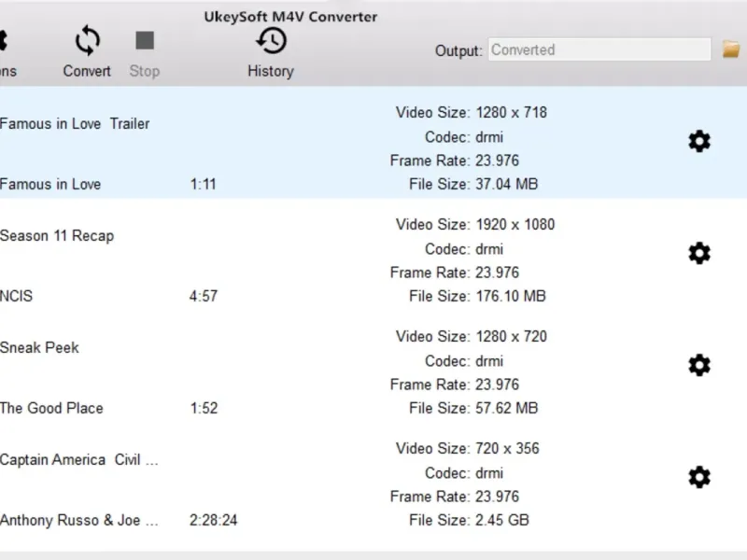Screen dimensions: 747x560
Task: Click Video Size 720 x 356 text
Action: coord(468,449)
